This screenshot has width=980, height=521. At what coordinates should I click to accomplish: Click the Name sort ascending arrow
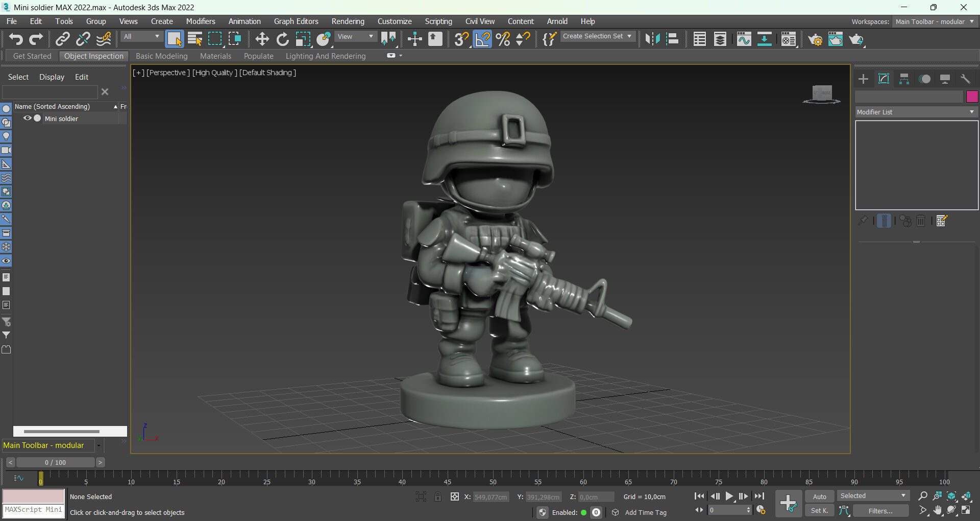(116, 107)
